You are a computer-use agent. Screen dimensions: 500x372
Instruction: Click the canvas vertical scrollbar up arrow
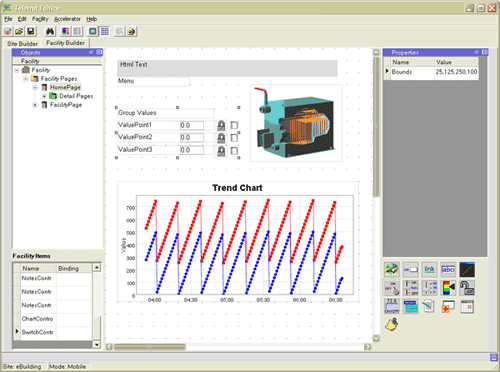376,52
